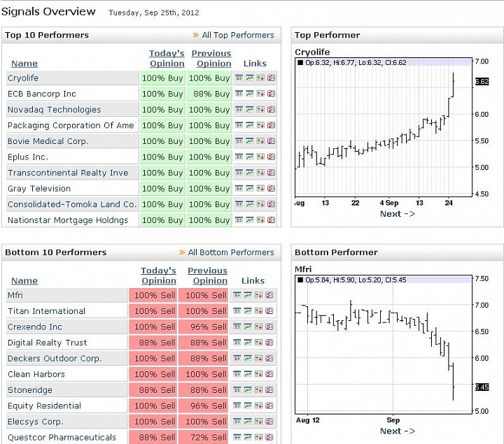Open the quote table icon for Mfri
Screen dimensions: 504x444
tap(237, 294)
